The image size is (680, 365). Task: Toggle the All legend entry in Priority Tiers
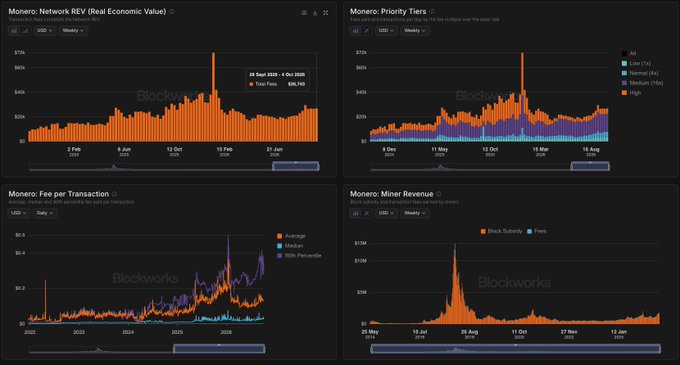[x=629, y=53]
